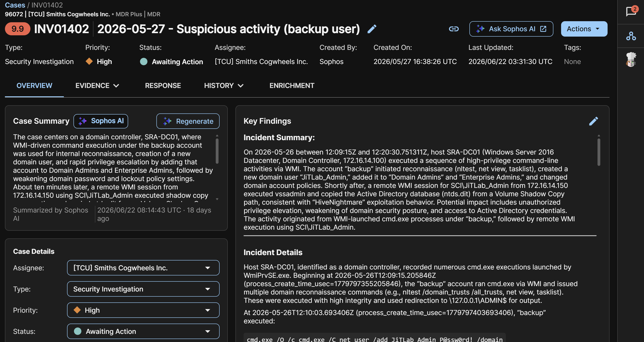Click the Incident Details heading
This screenshot has width=644, height=342.
tap(273, 252)
